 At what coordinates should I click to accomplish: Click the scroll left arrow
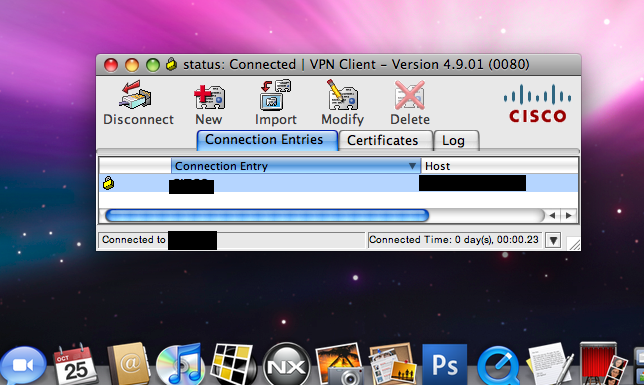point(552,215)
